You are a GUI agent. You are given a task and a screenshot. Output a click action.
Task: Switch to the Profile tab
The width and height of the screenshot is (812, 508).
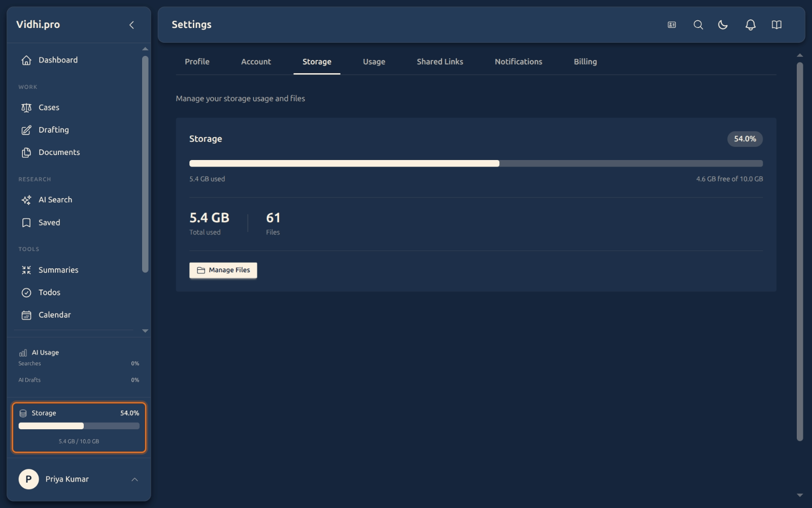pyautogui.click(x=197, y=61)
